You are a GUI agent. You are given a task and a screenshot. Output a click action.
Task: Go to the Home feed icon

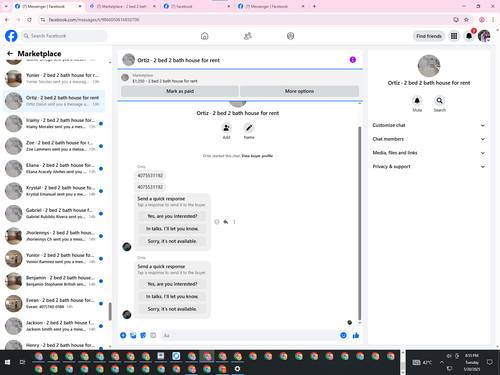(x=205, y=36)
